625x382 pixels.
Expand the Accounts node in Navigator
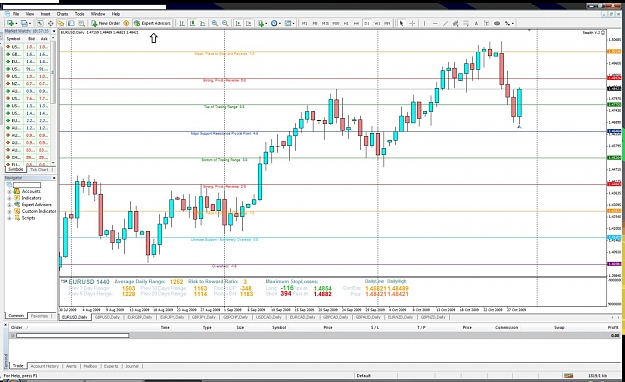pyautogui.click(x=9, y=191)
